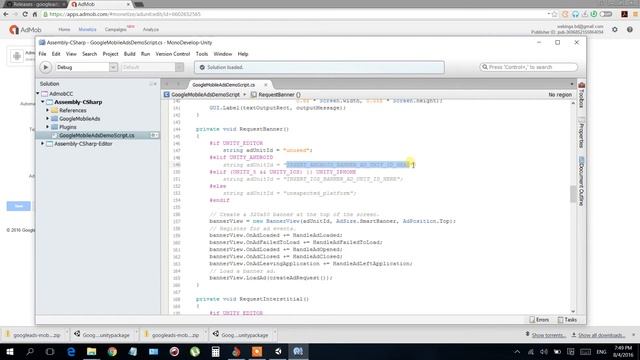Image resolution: width=640 pixels, height=360 pixels.
Task: Open the Version Control menu
Action: click(x=173, y=54)
